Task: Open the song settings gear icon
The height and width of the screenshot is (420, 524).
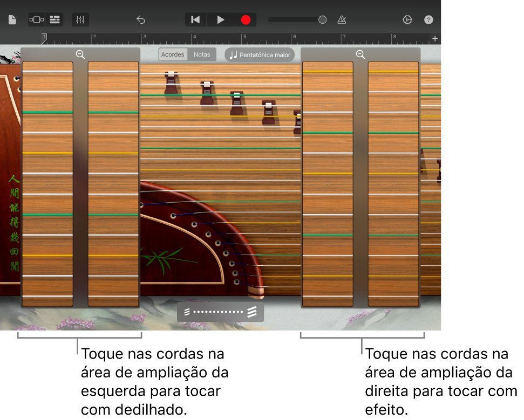Action: click(x=407, y=19)
